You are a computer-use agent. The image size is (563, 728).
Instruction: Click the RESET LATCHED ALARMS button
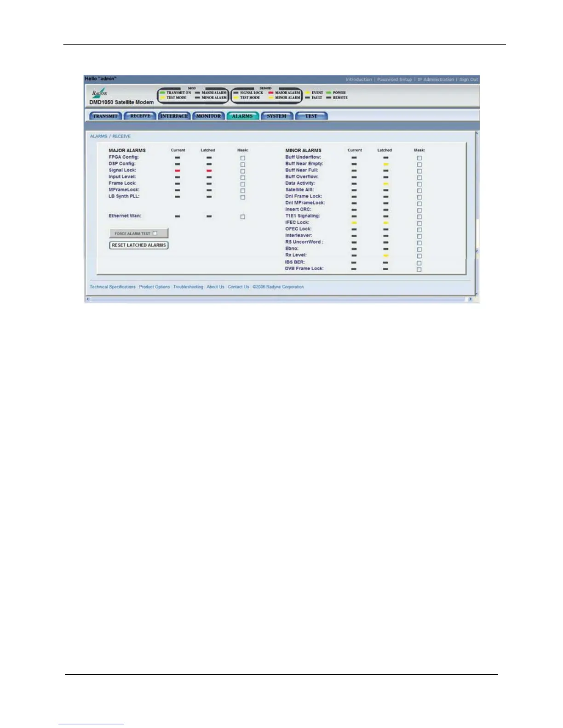pos(139,245)
